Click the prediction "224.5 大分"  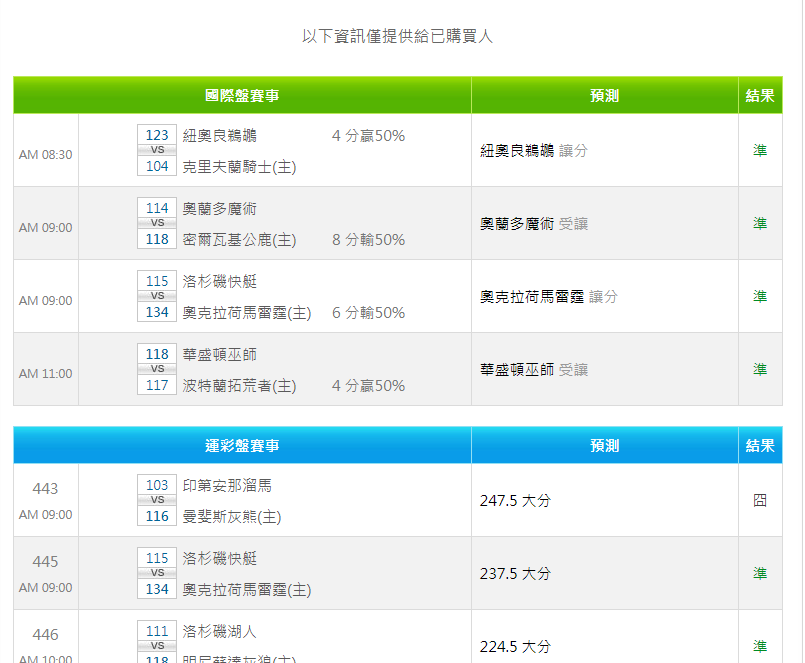(515, 647)
